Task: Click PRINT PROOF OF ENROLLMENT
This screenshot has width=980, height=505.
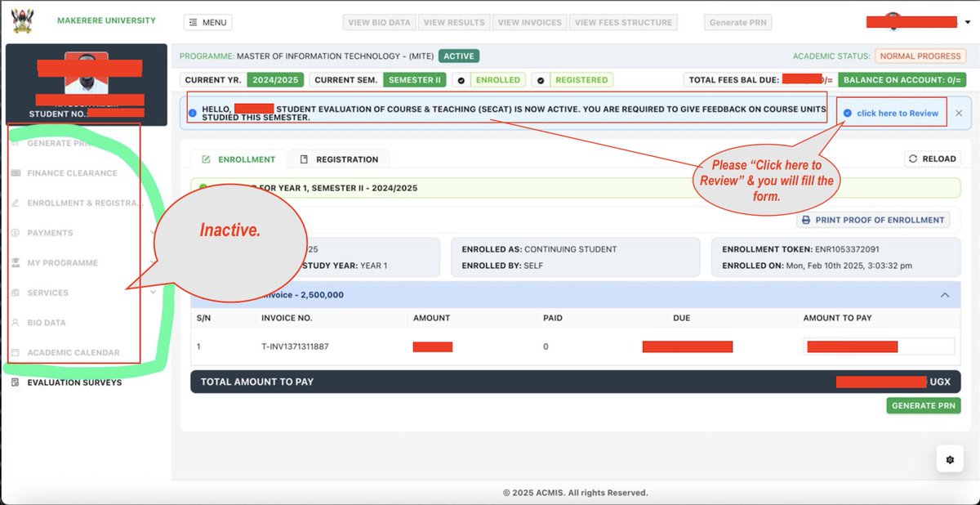Action: pyautogui.click(x=873, y=220)
